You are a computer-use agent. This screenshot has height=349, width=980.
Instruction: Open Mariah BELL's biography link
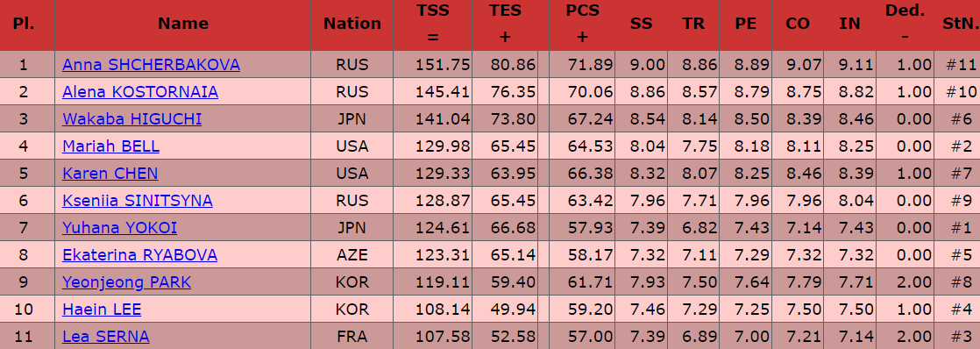pyautogui.click(x=110, y=146)
